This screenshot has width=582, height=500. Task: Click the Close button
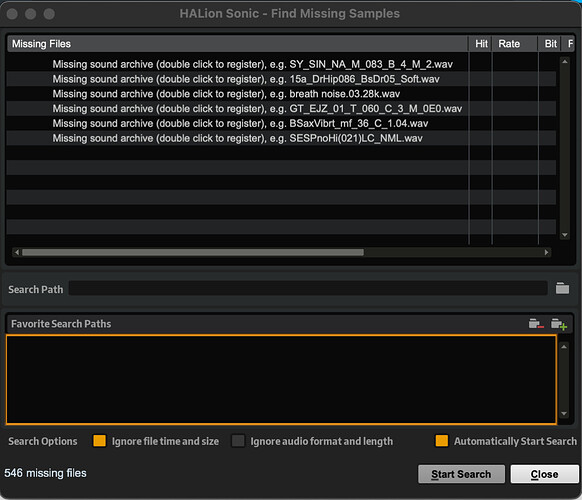tap(545, 474)
